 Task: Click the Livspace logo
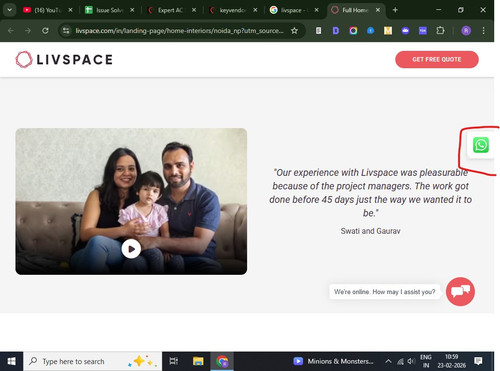[x=64, y=59]
